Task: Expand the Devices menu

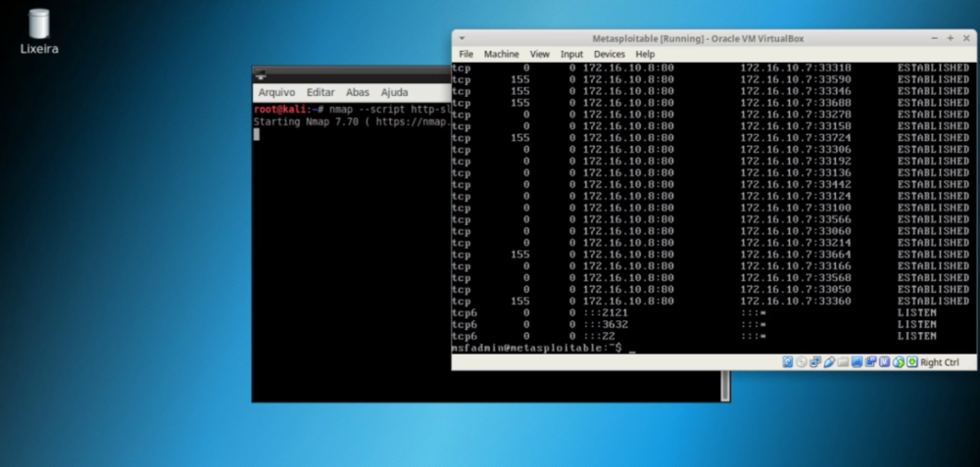Action: (609, 54)
